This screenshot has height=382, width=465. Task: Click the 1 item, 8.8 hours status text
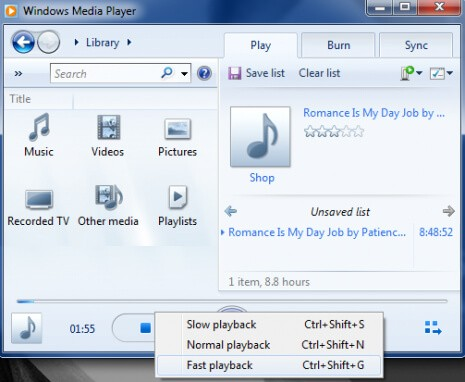pos(269,282)
